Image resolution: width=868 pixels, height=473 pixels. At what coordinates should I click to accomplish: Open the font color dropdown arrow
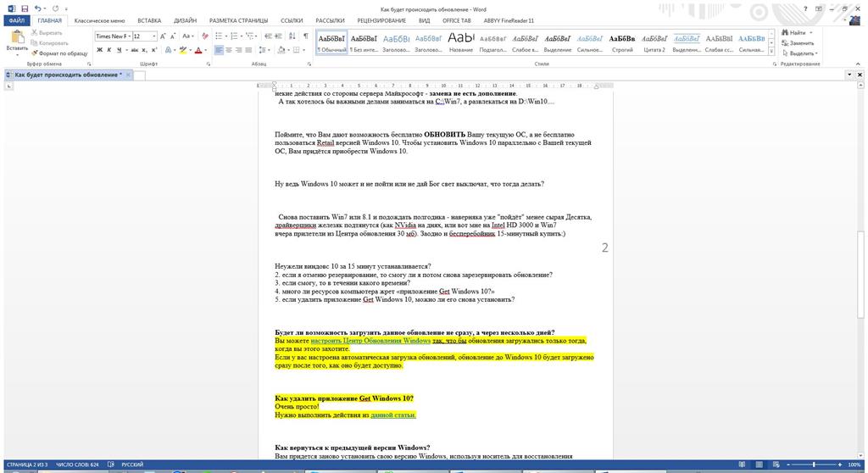click(205, 50)
